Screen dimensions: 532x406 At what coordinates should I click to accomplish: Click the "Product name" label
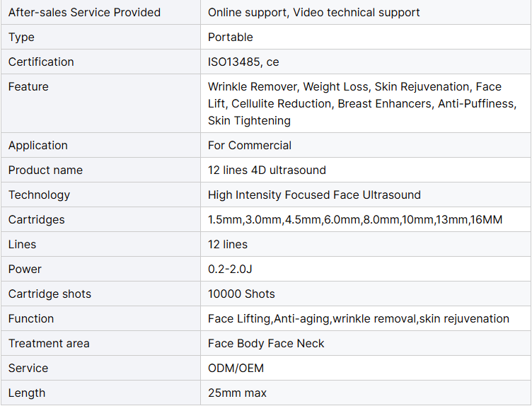[45, 170]
